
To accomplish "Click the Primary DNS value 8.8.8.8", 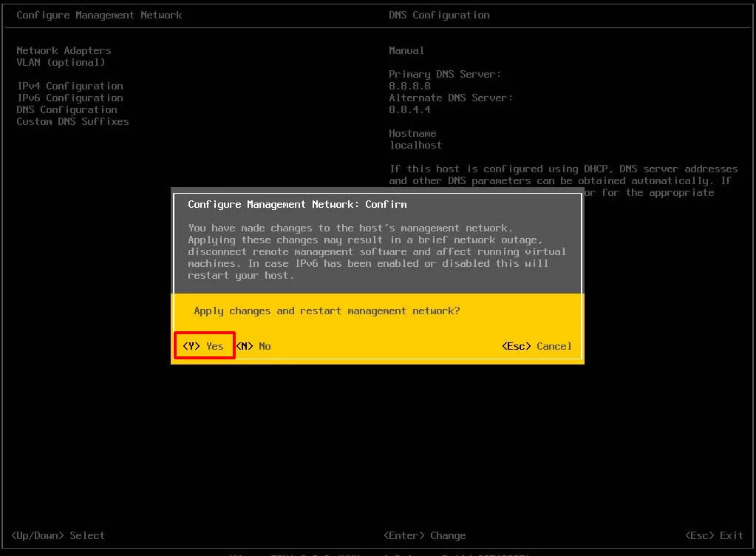I will point(409,86).
